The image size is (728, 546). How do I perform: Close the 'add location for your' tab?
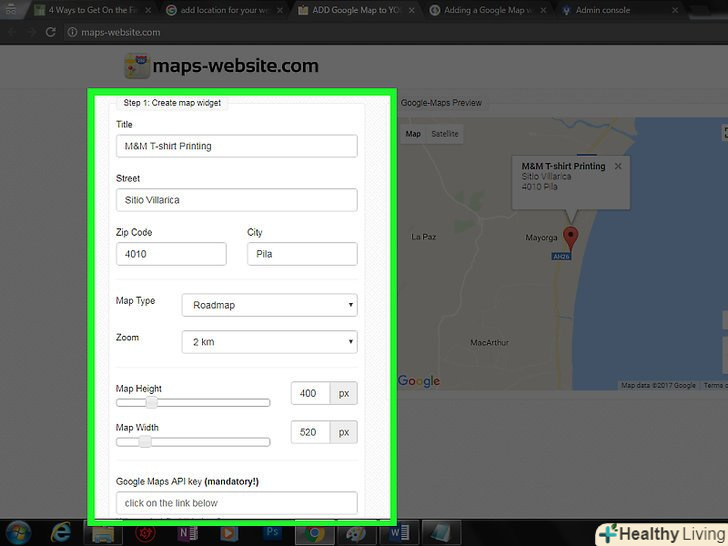[280, 10]
